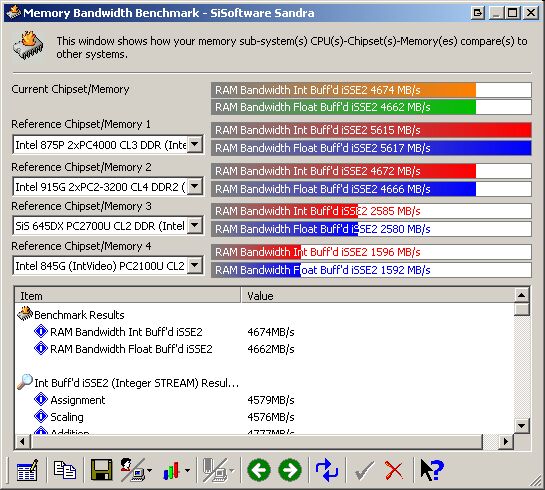Refresh the benchmark with blue arrows icon
This screenshot has height=490, width=545.
point(327,470)
